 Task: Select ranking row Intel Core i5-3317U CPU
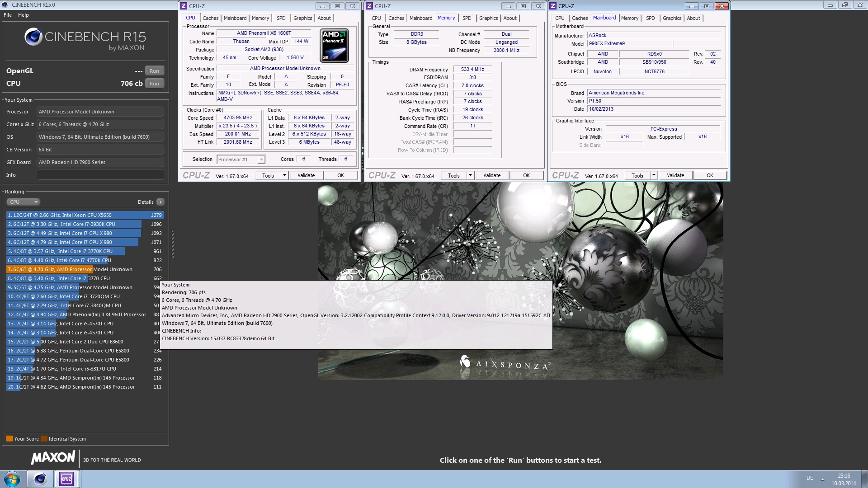tap(85, 369)
